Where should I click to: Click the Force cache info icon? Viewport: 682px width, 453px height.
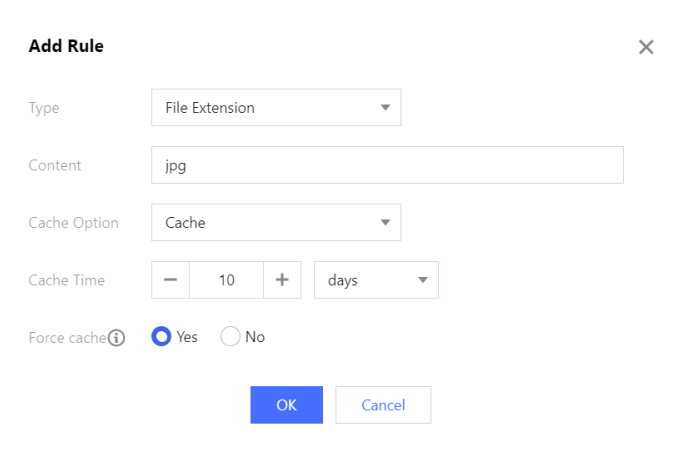(x=117, y=338)
